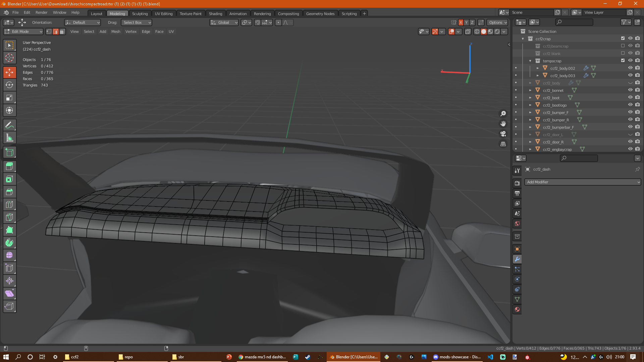This screenshot has height=362, width=644.
Task: Open the Edit Mode dropdown
Action: (x=23, y=32)
